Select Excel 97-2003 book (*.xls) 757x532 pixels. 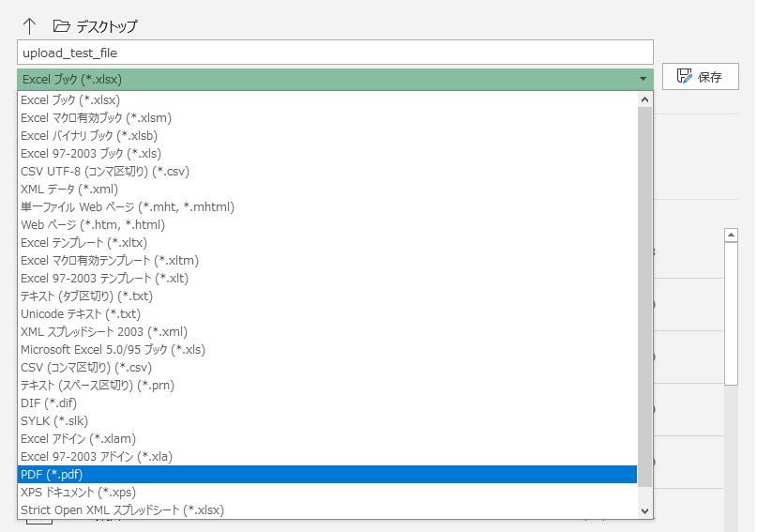coord(89,154)
